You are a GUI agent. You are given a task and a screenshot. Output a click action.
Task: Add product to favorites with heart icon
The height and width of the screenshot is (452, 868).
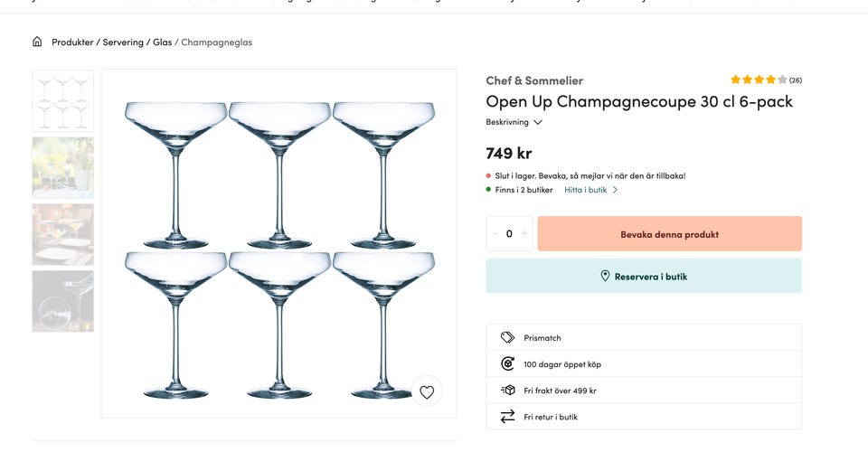tap(427, 391)
